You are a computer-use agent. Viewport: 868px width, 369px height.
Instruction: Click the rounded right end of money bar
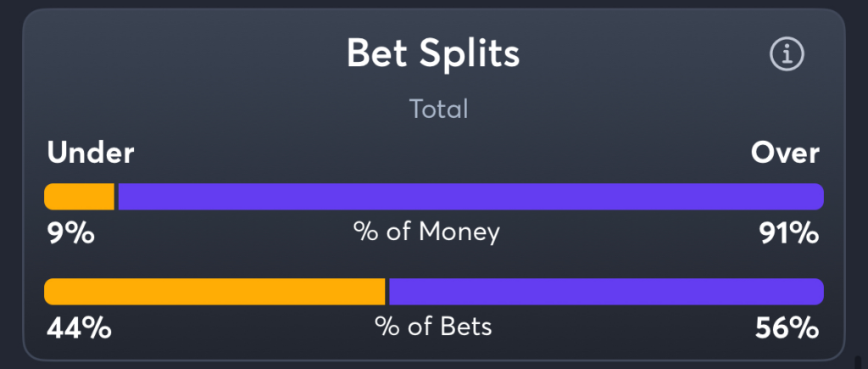coord(818,197)
